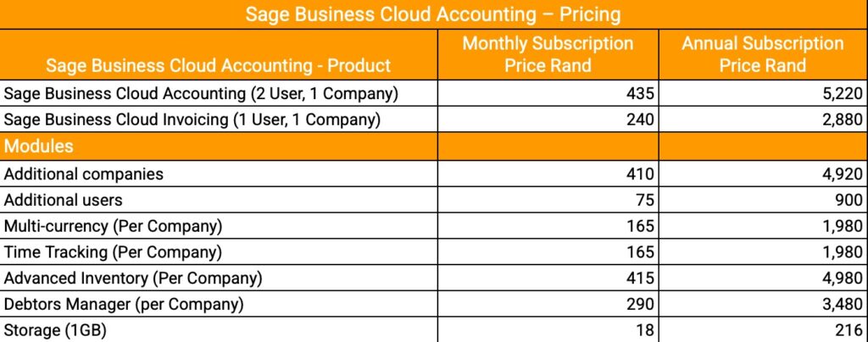Click the Cloud Invoicing (1 User) row label
The height and width of the screenshot is (342, 868).
192,119
